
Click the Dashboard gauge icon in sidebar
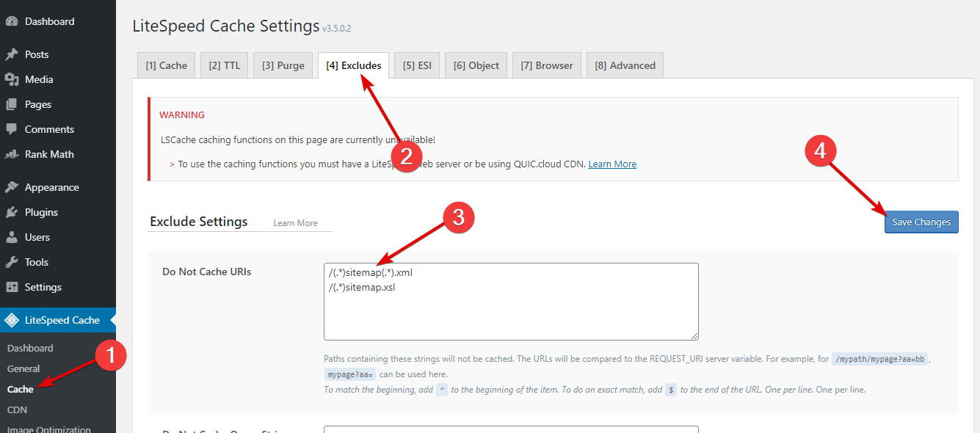12,22
